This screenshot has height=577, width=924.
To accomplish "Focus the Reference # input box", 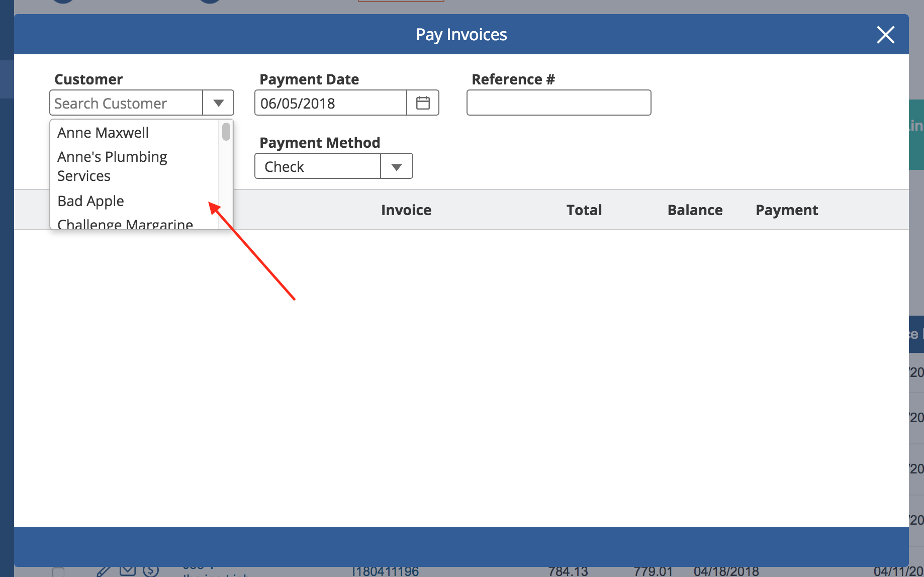I will pyautogui.click(x=559, y=103).
